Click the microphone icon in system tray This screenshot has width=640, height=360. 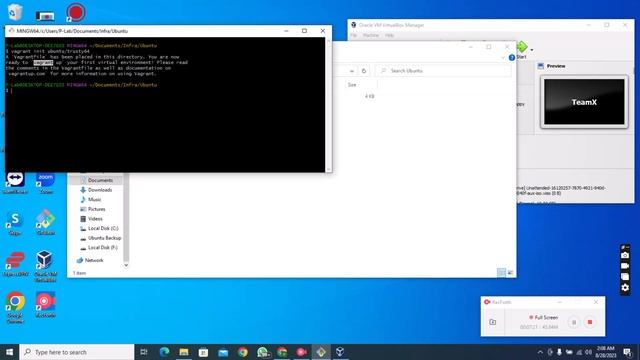(559, 352)
